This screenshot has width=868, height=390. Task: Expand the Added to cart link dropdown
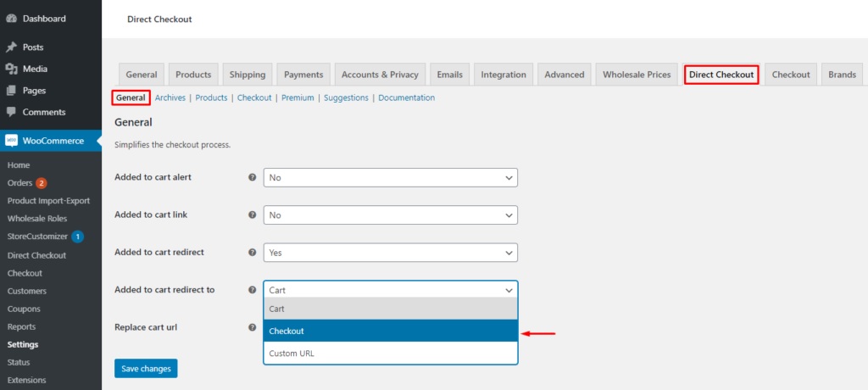(390, 215)
